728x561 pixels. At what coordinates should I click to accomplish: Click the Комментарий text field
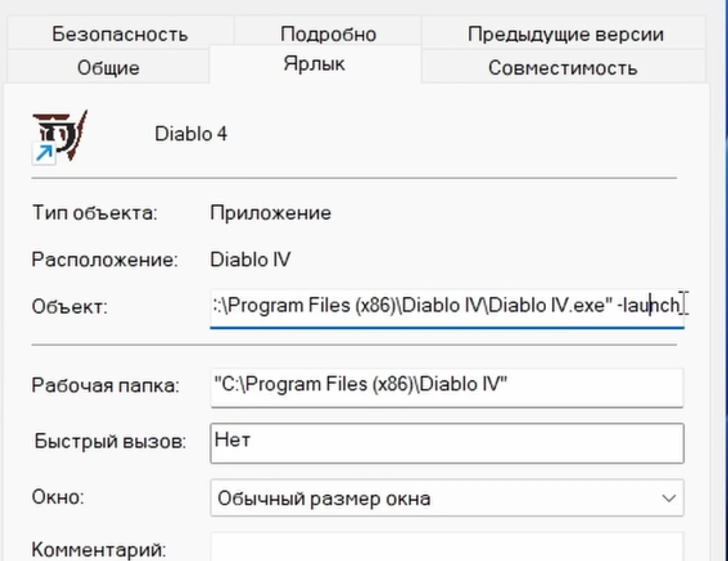pos(446,548)
